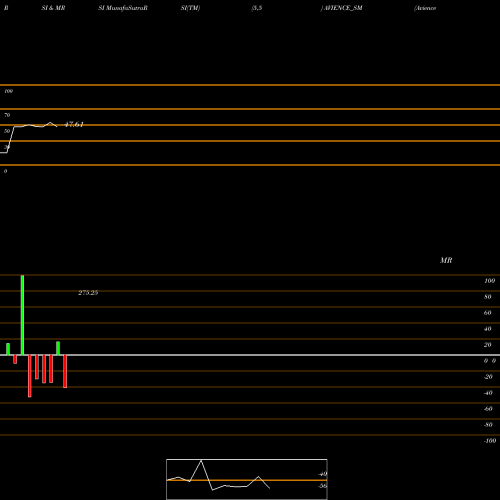Open the mini RSI preview chart thumbnail
The width and height of the screenshot is (500, 500).
[247, 479]
